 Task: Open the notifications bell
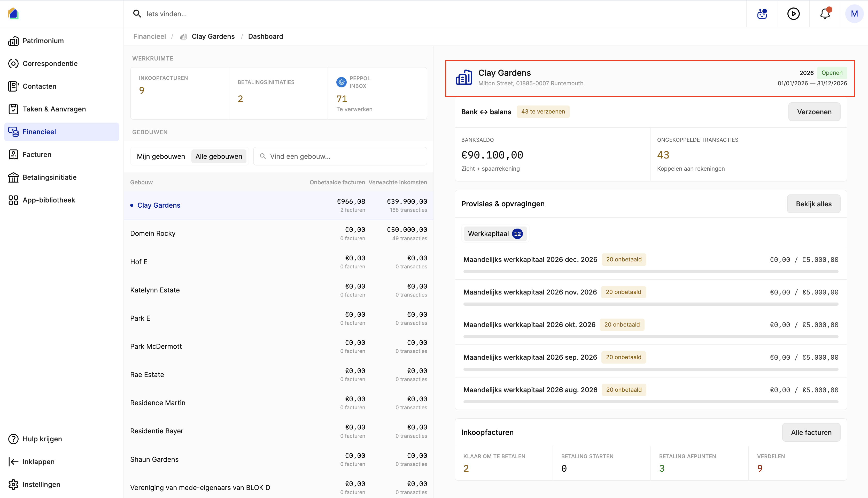tap(825, 14)
